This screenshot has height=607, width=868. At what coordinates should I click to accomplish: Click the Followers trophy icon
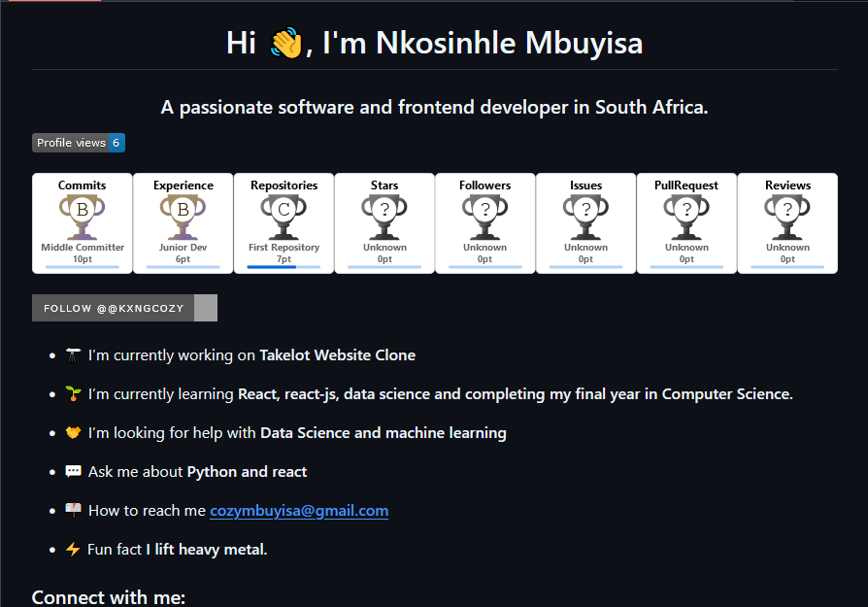484,217
